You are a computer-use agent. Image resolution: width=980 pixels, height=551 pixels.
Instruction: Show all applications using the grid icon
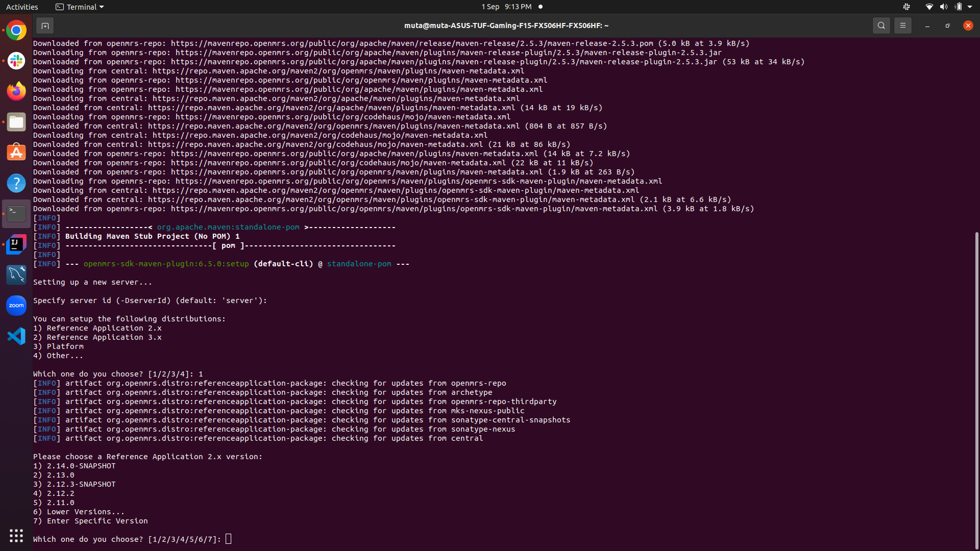pyautogui.click(x=16, y=536)
